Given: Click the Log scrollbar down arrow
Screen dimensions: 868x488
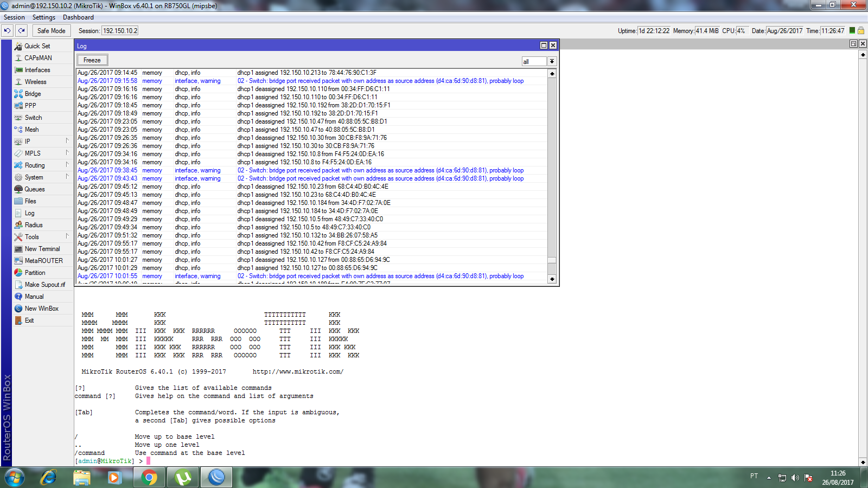Looking at the screenshot, I should coord(552,279).
